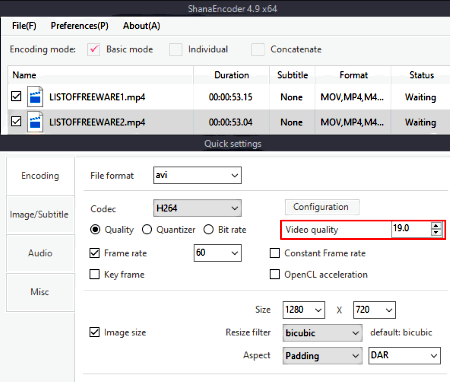Select the Quality radio button
Screen dimensions: 450x382
pos(95,230)
